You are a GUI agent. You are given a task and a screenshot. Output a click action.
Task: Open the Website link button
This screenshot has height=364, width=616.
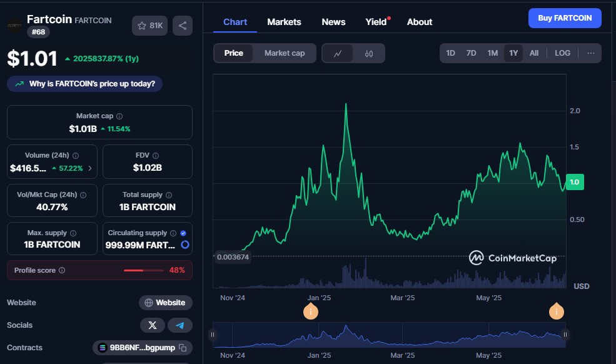point(165,303)
